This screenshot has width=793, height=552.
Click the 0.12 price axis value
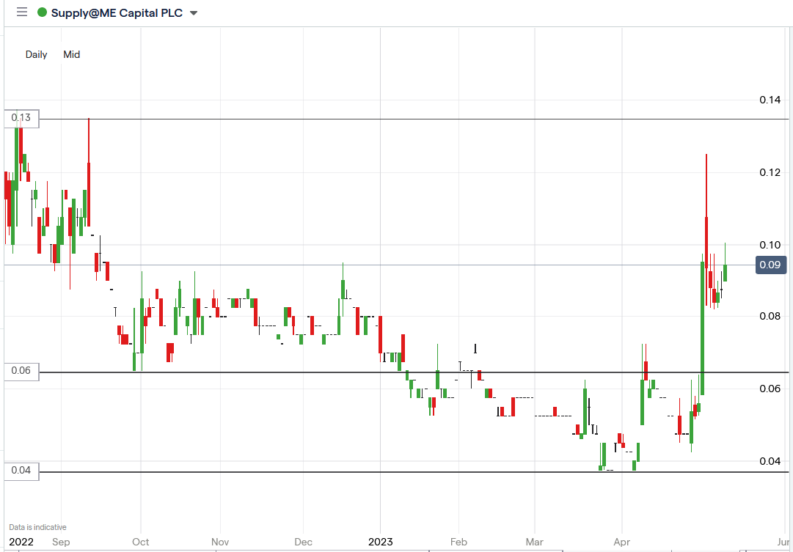[770, 173]
